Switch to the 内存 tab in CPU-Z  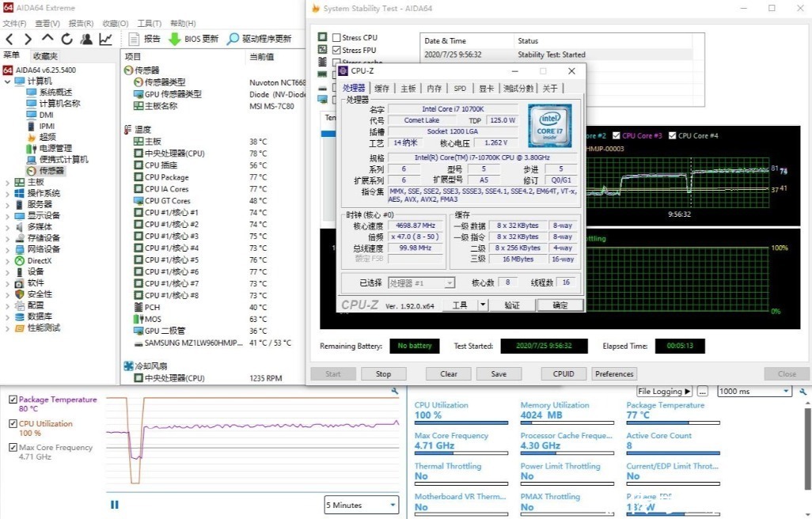point(434,89)
